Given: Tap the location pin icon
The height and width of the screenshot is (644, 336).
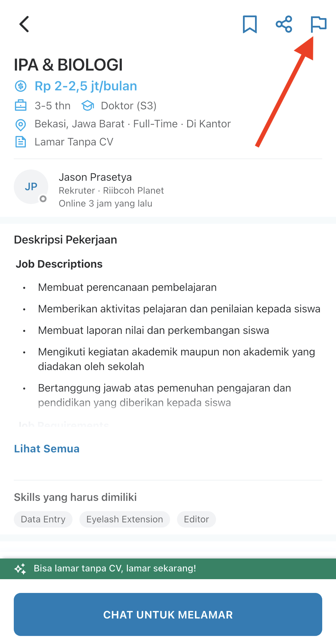Looking at the screenshot, I should [21, 124].
